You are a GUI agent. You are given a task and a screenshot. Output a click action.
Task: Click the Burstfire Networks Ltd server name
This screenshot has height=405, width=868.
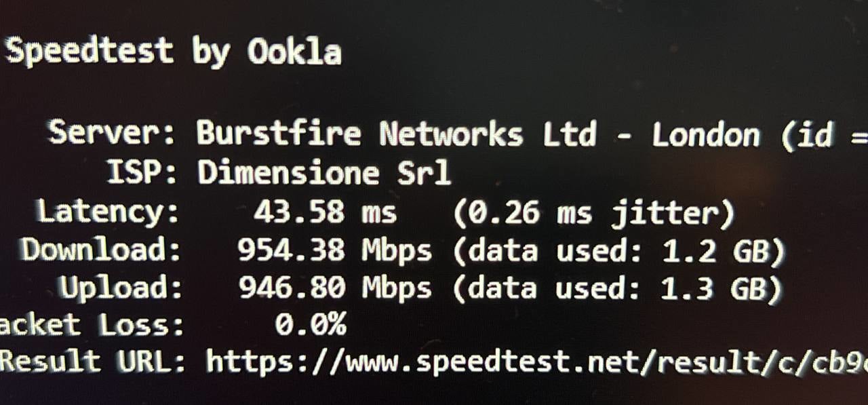pos(396,134)
